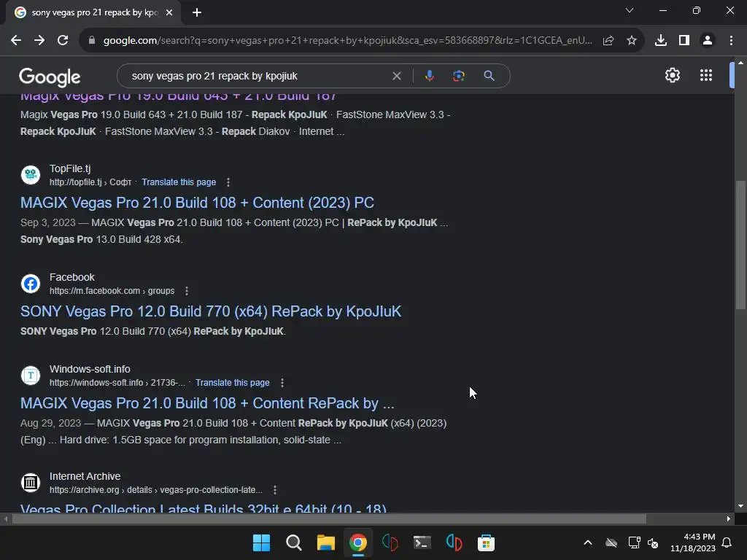The image size is (747, 560).
Task: Open Google apps grid
Action: tap(706, 75)
